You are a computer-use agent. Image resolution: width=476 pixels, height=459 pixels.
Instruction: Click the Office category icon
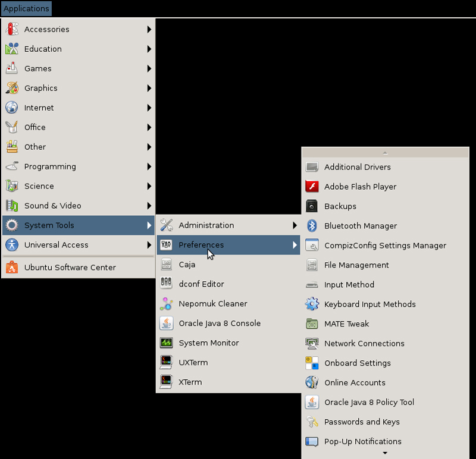coord(12,127)
